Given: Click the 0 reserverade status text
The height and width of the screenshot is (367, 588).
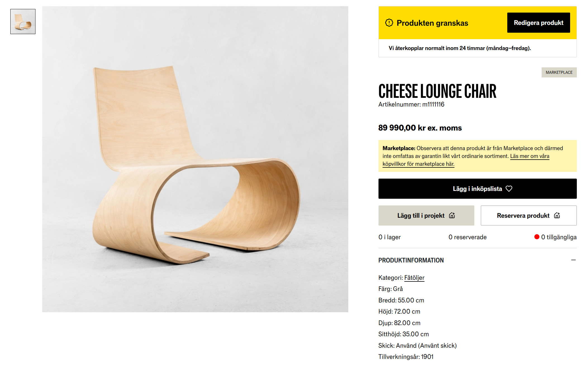Looking at the screenshot, I should tap(467, 237).
